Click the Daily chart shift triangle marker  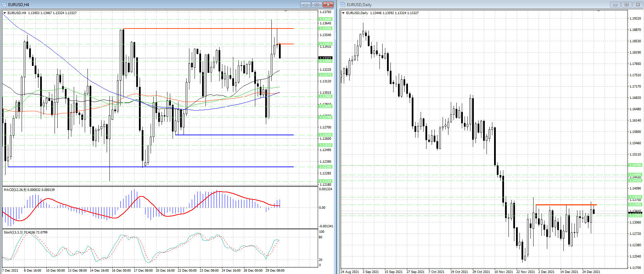pyautogui.click(x=598, y=11)
